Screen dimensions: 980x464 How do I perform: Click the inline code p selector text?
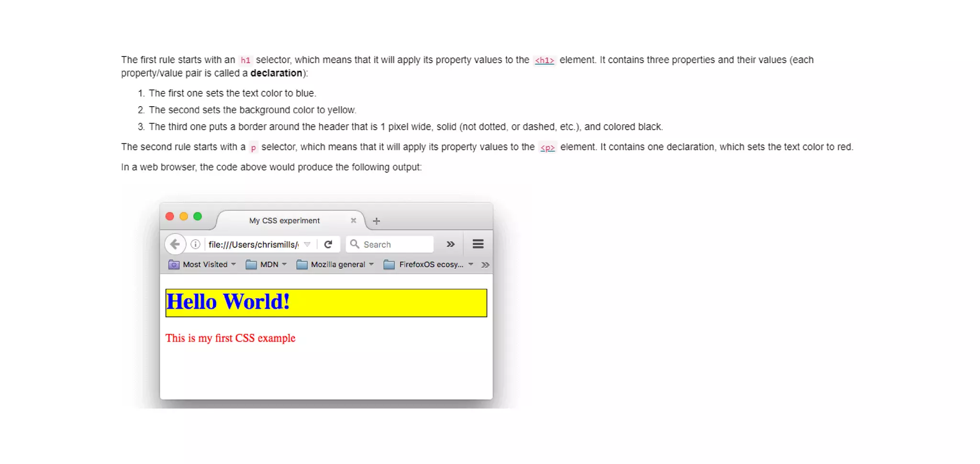tap(253, 147)
